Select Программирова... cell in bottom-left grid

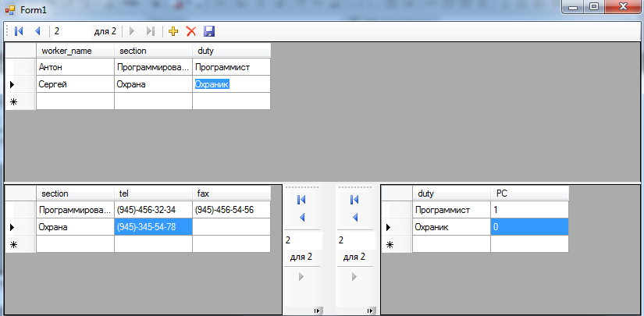[75, 210]
